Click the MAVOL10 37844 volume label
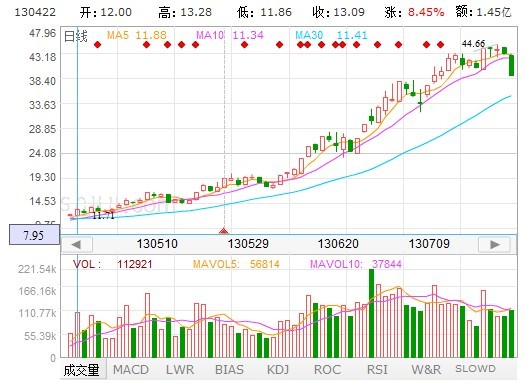This screenshot has height=390, width=527. [356, 264]
